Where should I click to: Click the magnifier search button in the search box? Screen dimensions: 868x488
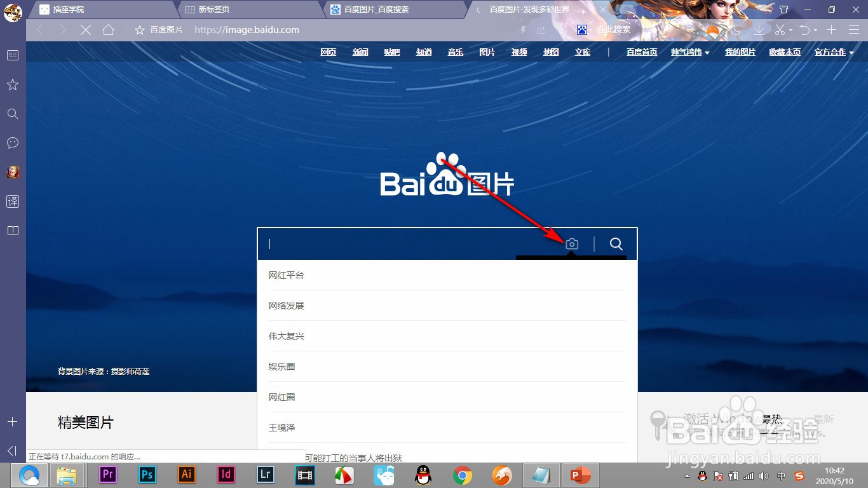click(616, 244)
